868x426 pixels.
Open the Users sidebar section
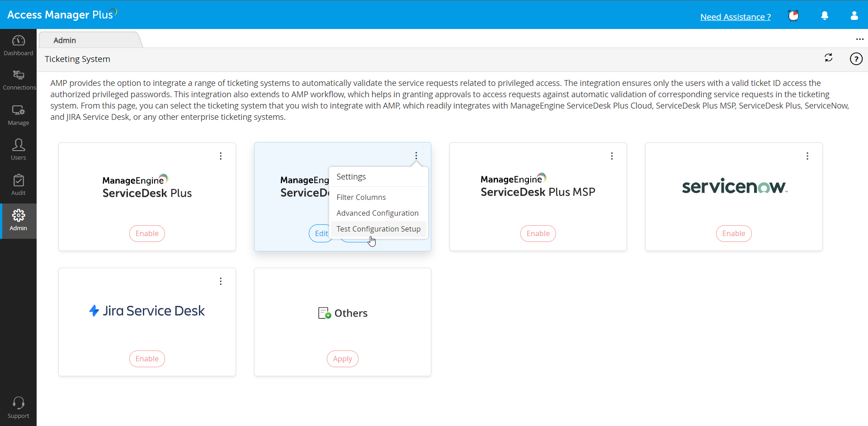[18, 150]
